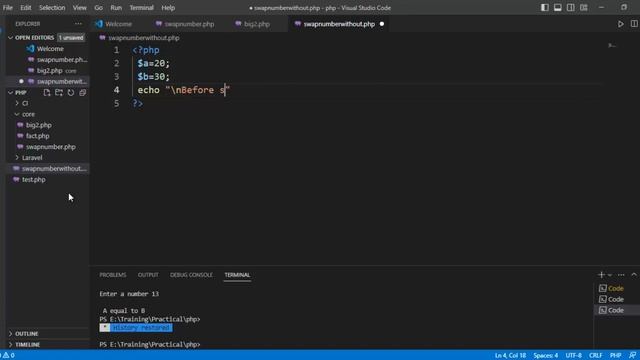
Task: Expand Laravel folder
Action: [x=32, y=158]
